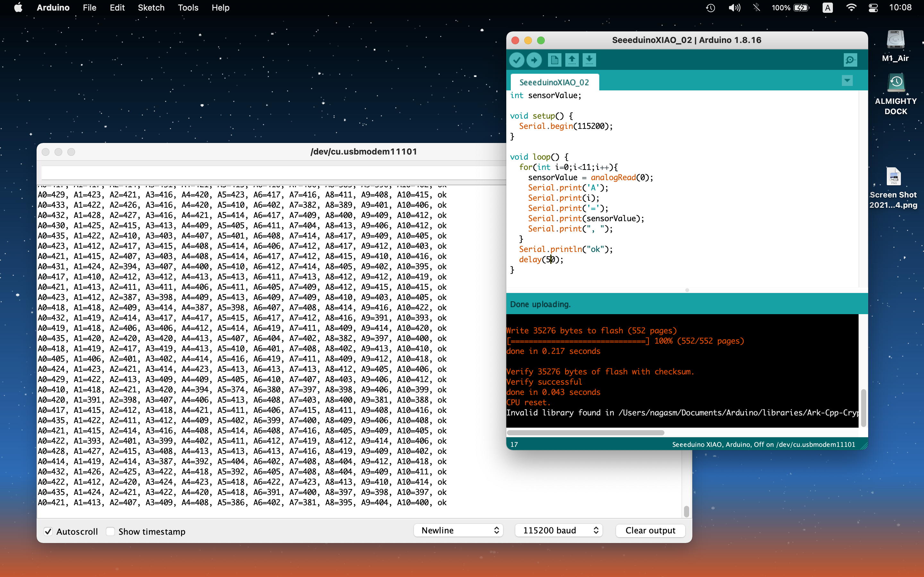Create a new sketch with New icon
The height and width of the screenshot is (577, 924).
pyautogui.click(x=554, y=60)
